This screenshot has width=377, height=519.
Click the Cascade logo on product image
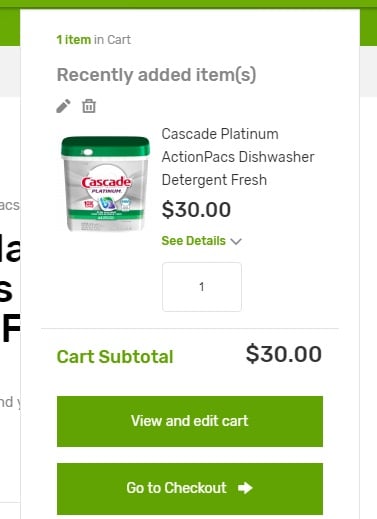tap(106, 182)
